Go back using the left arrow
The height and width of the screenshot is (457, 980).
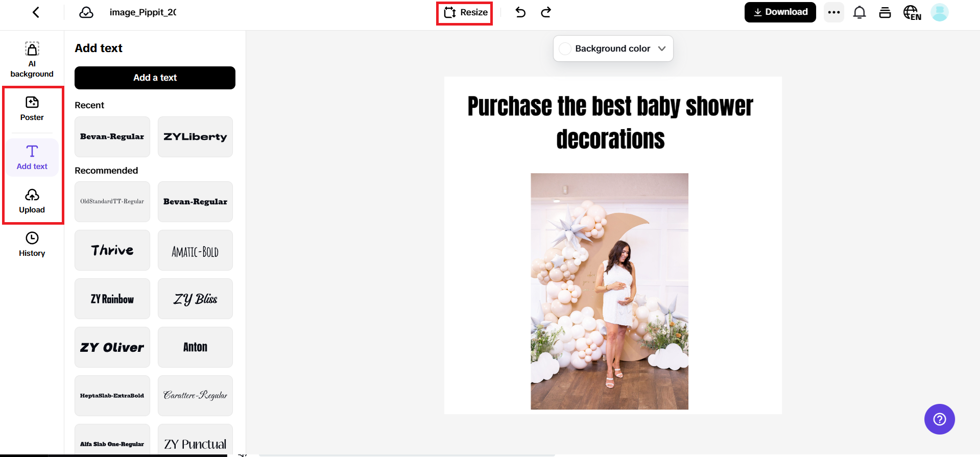coord(36,12)
